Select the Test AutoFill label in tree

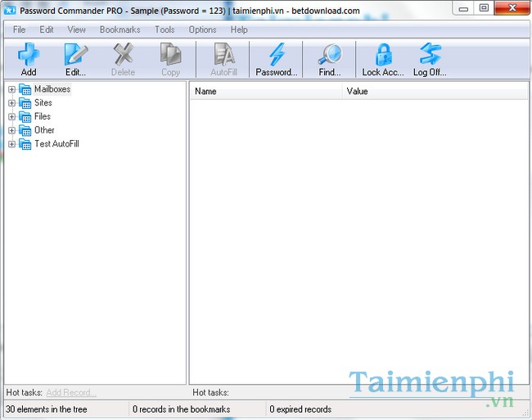click(x=56, y=144)
